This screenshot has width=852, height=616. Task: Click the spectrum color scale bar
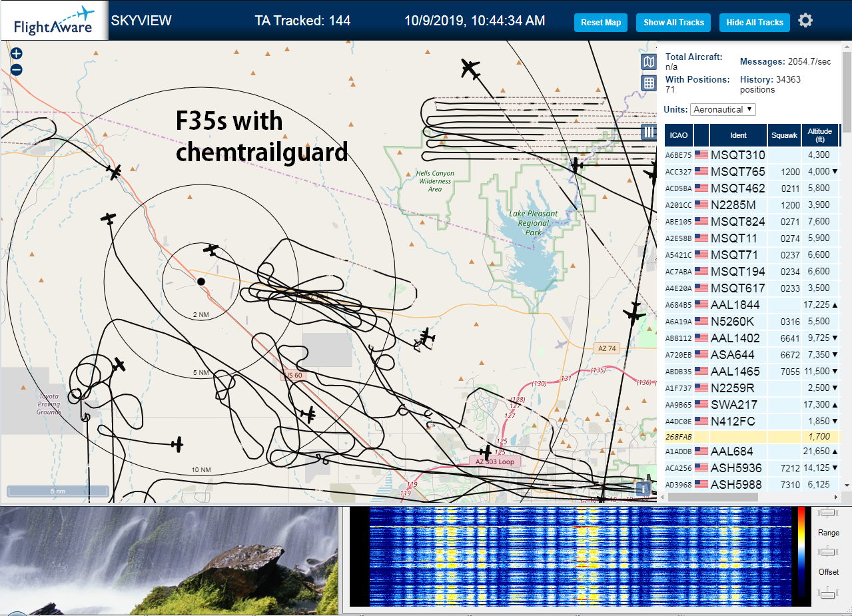click(x=801, y=551)
